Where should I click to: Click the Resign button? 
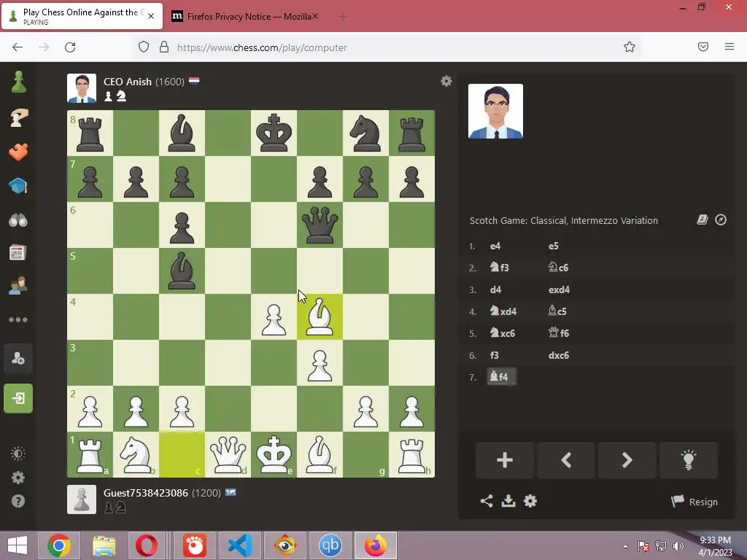[x=694, y=502]
